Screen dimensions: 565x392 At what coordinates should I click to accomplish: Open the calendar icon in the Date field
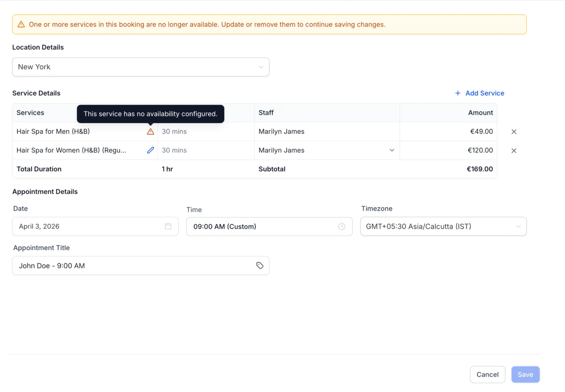168,226
